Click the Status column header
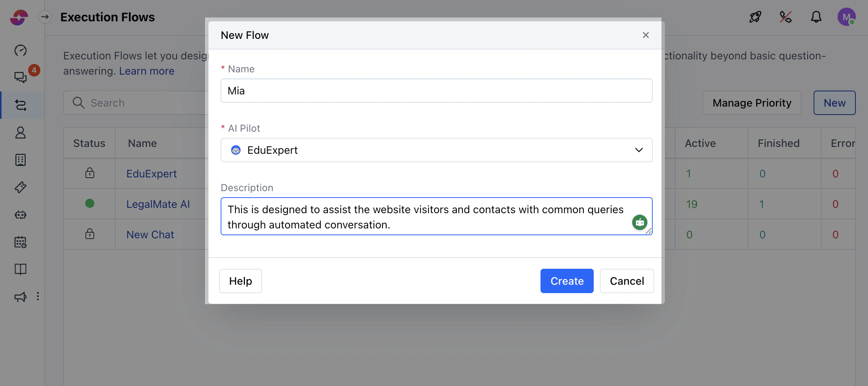Image resolution: width=868 pixels, height=386 pixels. [89, 143]
